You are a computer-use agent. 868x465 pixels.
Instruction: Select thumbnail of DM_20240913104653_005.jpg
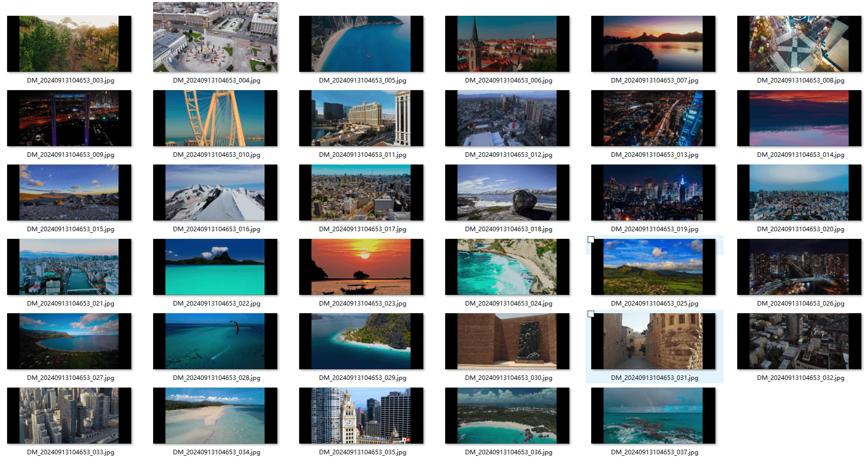click(x=361, y=43)
